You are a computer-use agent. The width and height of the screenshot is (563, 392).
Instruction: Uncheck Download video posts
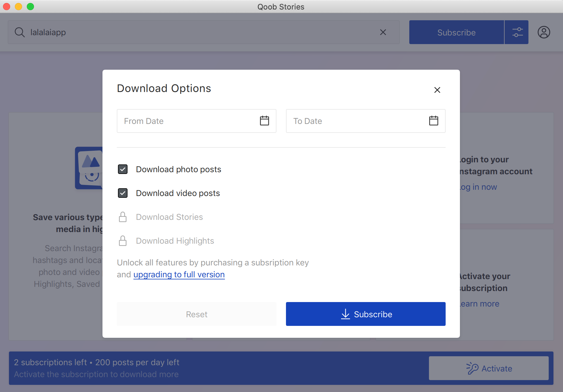[123, 193]
